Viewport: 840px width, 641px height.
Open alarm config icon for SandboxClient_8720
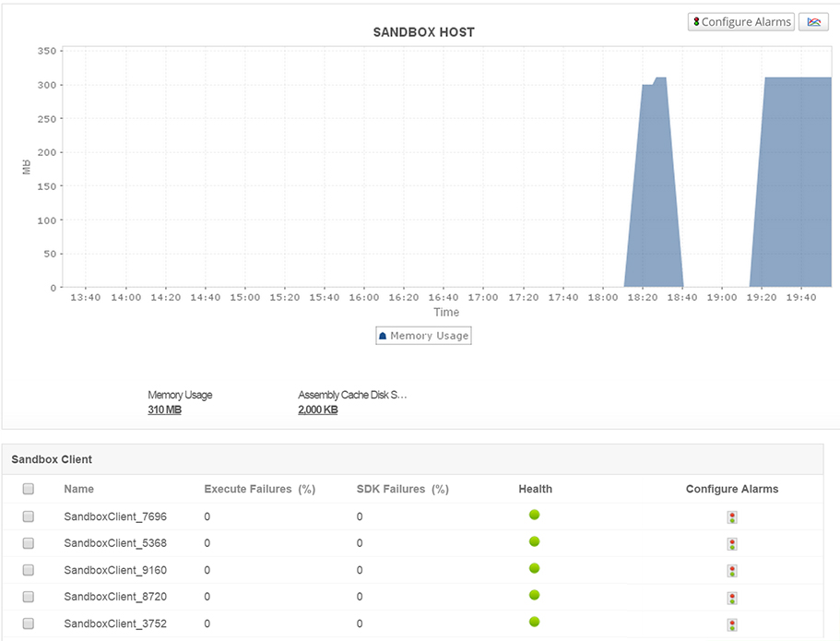tap(731, 598)
